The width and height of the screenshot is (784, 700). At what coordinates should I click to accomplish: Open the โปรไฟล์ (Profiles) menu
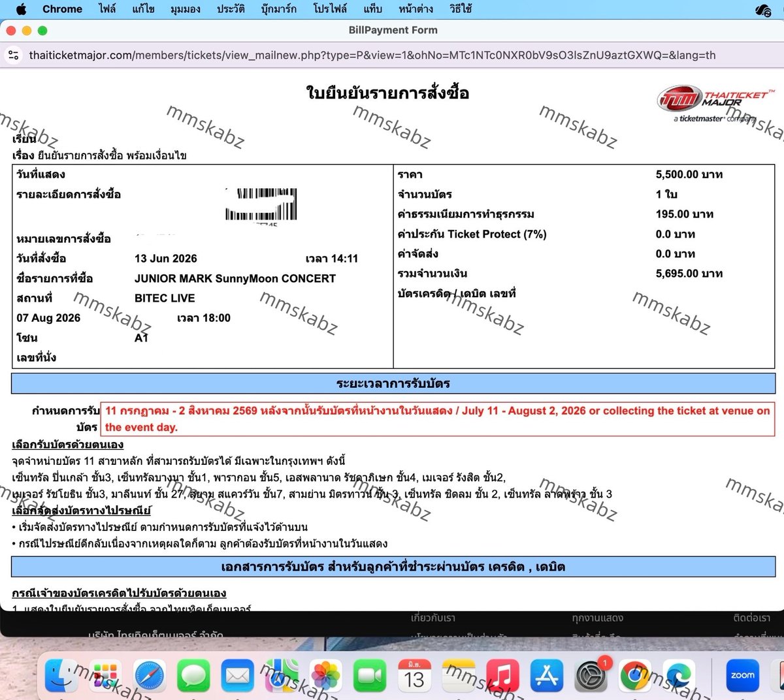point(330,9)
